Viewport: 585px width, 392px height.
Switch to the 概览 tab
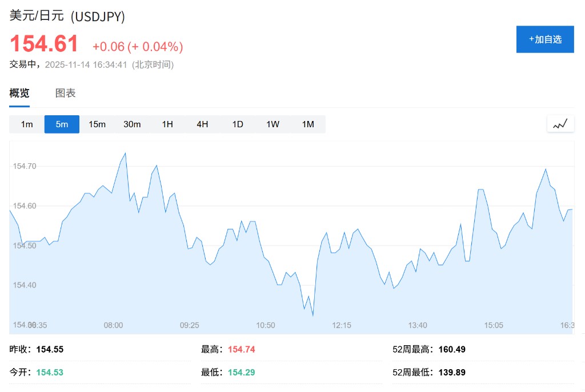[19, 94]
